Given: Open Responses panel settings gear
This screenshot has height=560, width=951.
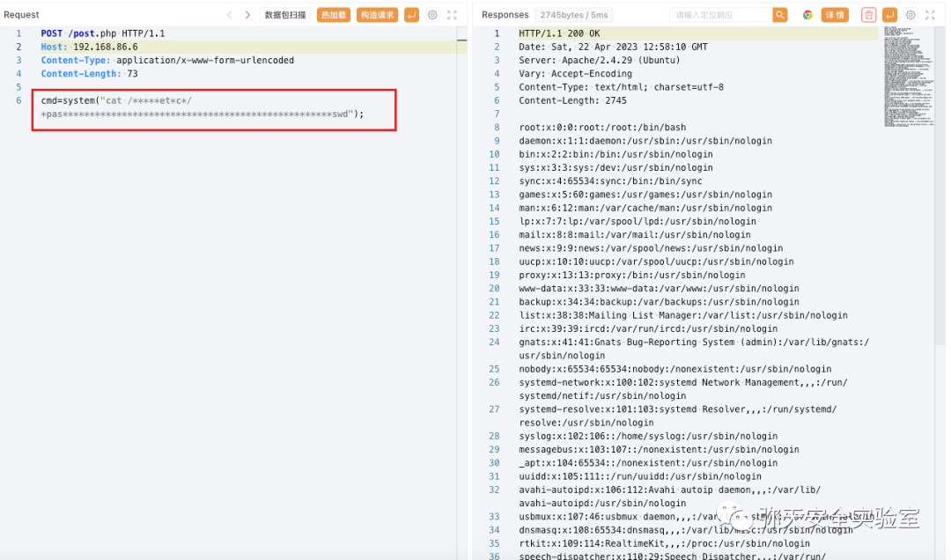Looking at the screenshot, I should [910, 15].
